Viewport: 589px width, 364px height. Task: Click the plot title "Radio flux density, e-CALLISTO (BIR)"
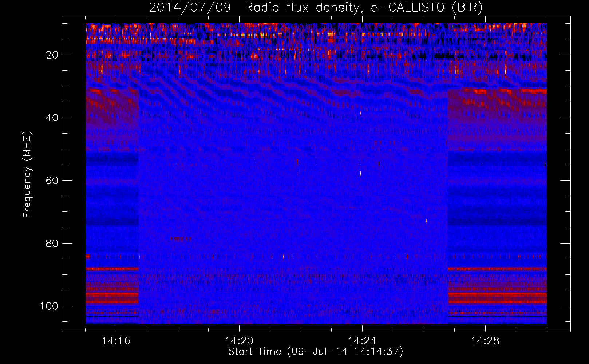(364, 8)
